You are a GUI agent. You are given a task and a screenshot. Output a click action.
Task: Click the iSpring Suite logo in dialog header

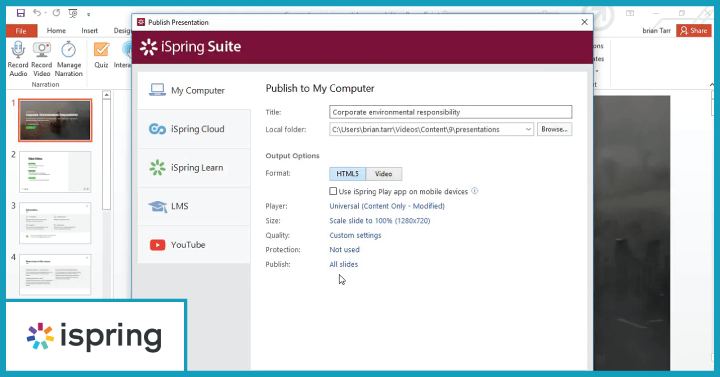click(190, 47)
